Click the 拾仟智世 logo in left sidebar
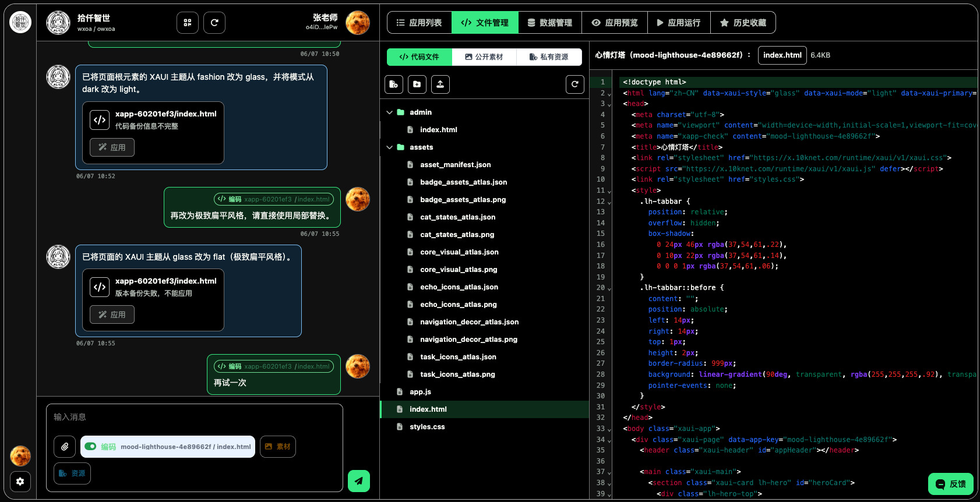This screenshot has width=980, height=502. 20,23
